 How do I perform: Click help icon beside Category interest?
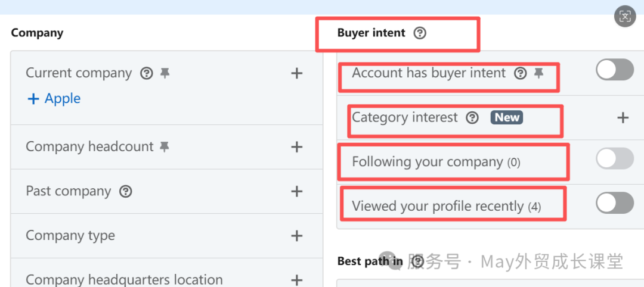(472, 117)
